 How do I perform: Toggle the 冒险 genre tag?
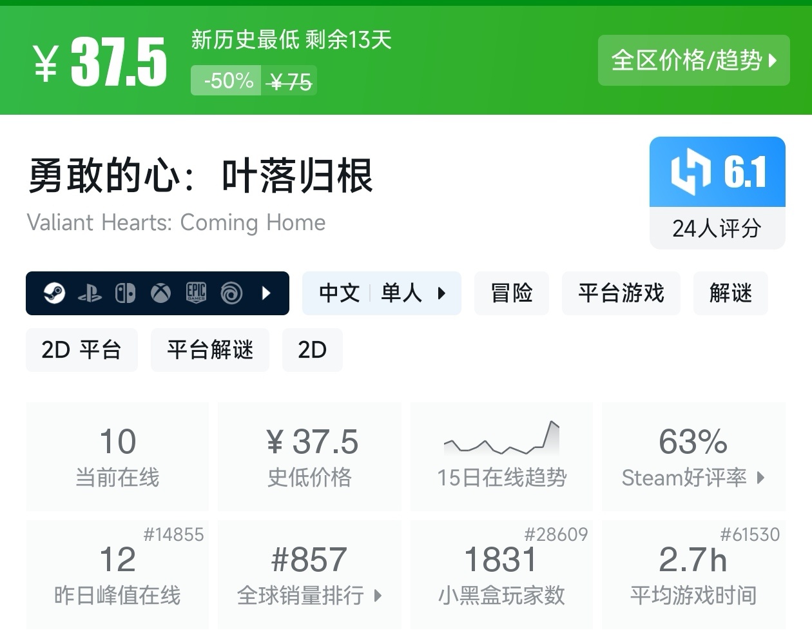(511, 293)
